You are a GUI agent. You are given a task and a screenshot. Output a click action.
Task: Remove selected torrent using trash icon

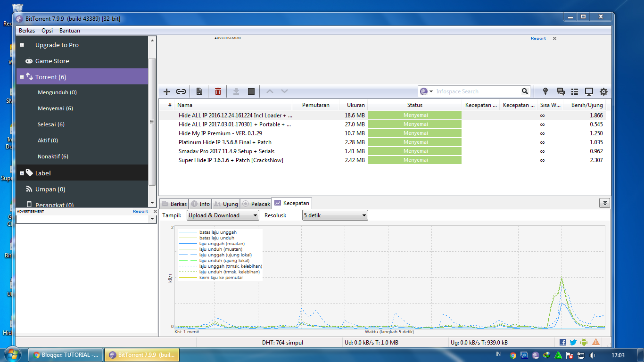coord(217,91)
